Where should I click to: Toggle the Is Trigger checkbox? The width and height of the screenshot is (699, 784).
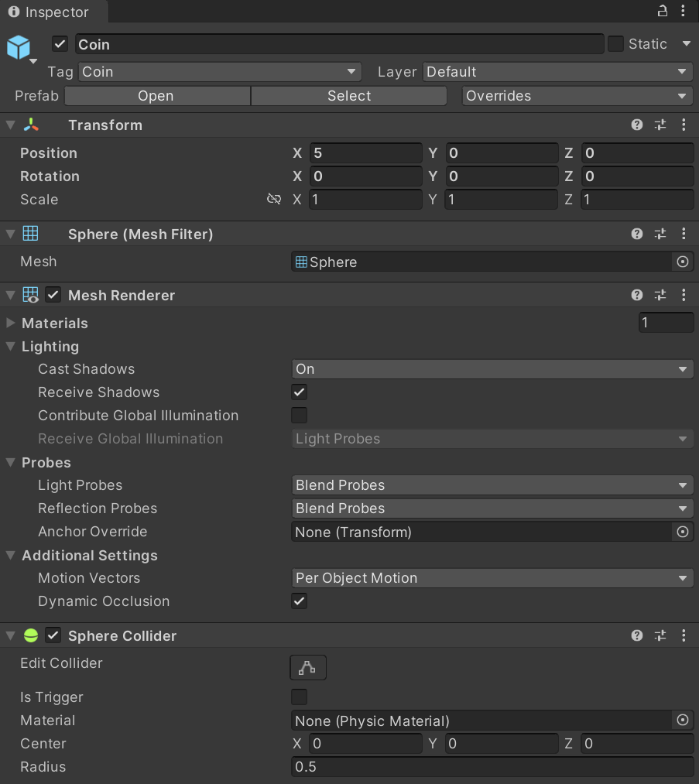[299, 697]
